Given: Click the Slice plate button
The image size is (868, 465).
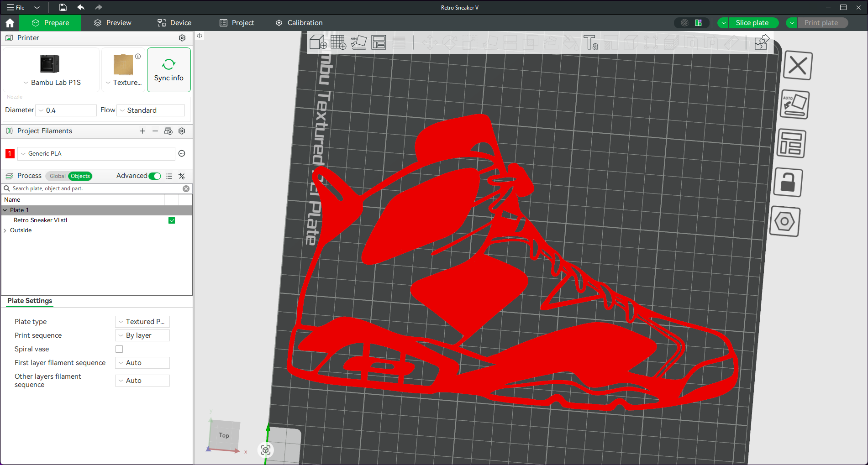Looking at the screenshot, I should 752,23.
